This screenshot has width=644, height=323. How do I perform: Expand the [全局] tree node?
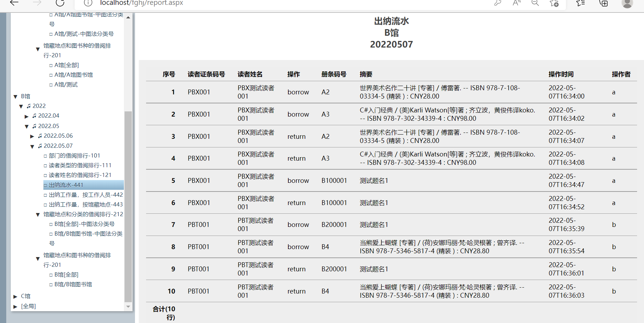click(x=15, y=306)
